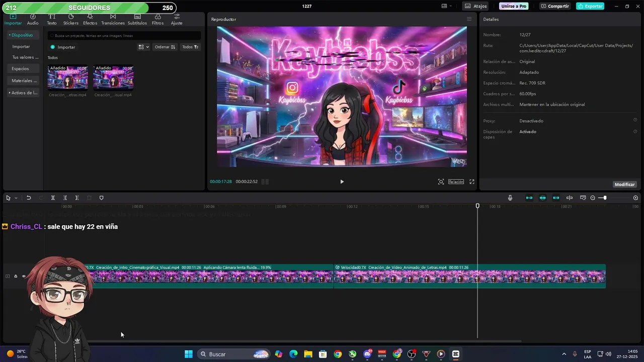Open the Todos filter dropdown
This screenshot has height=362, width=644.
click(x=190, y=47)
